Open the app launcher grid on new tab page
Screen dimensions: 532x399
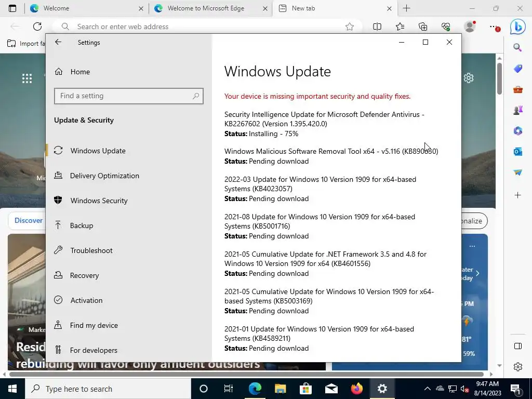click(27, 78)
